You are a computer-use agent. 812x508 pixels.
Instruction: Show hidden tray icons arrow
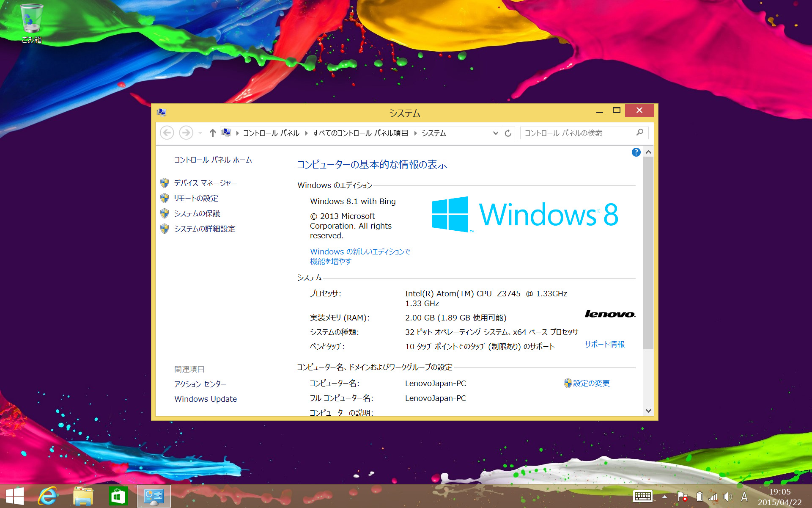click(665, 497)
